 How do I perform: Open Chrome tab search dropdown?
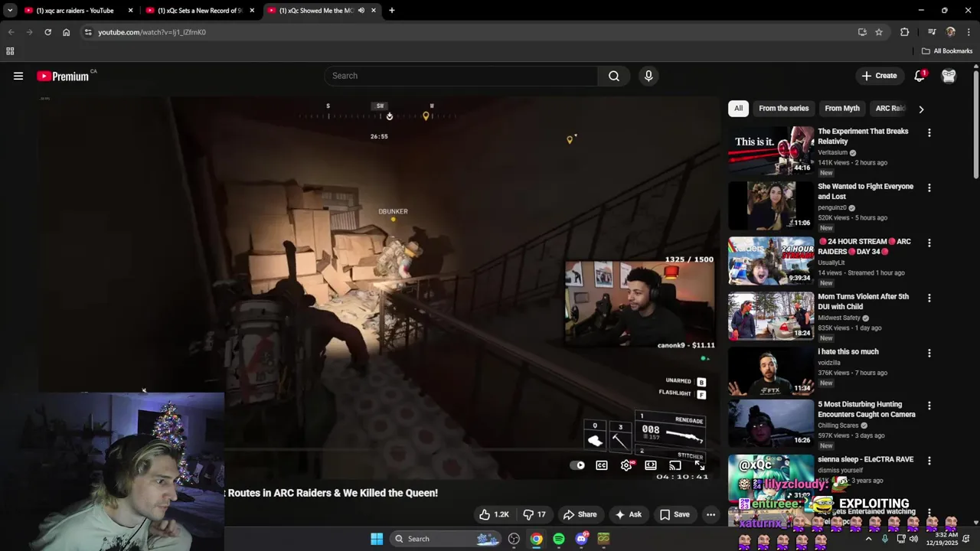[x=10, y=11]
